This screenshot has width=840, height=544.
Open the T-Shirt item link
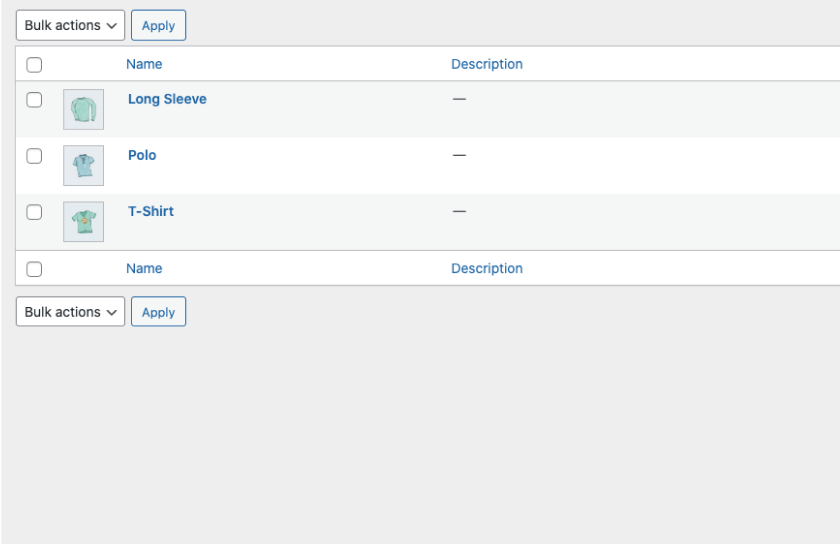[x=151, y=211]
